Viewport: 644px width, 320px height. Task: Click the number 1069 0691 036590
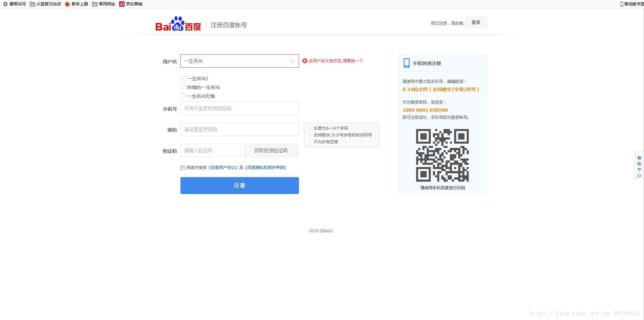pos(425,110)
